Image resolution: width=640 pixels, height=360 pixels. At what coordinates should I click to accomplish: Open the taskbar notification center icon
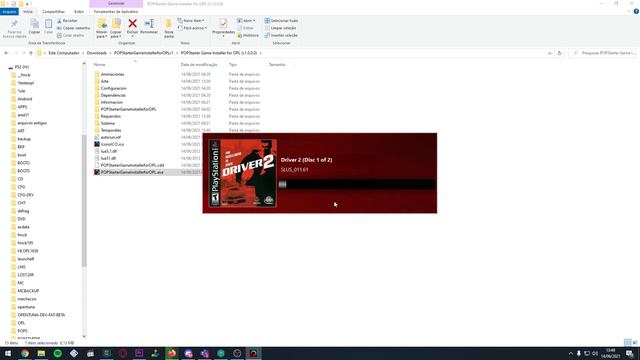630,353
